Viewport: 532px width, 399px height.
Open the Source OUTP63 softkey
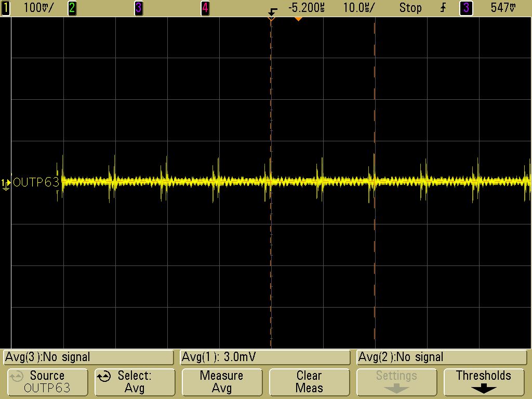(x=47, y=382)
